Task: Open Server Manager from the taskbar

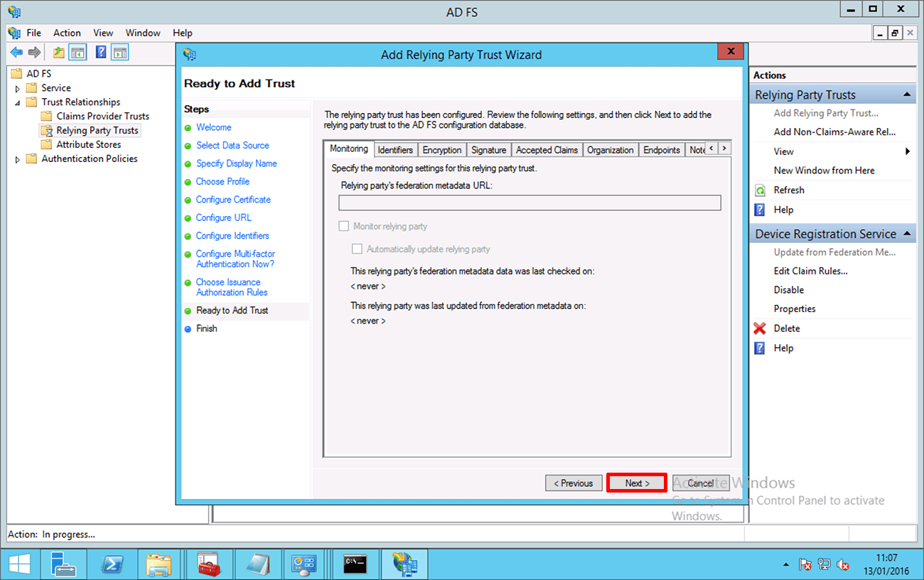Action: (x=64, y=564)
